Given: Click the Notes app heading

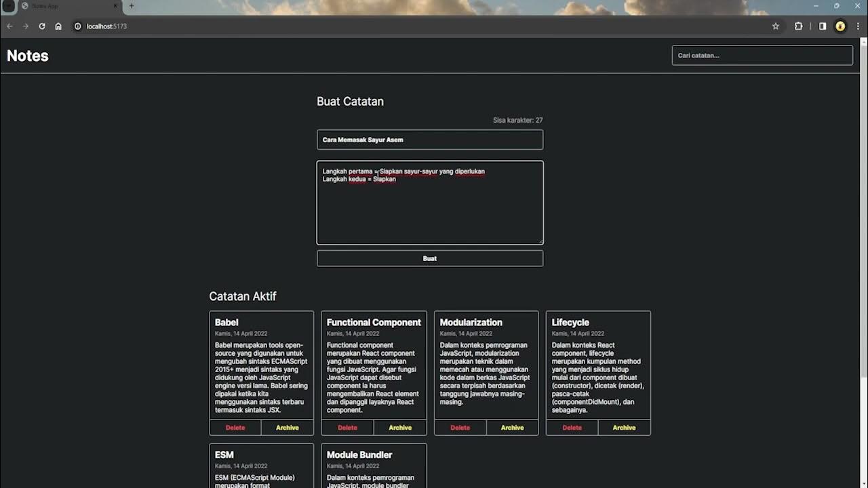Looking at the screenshot, I should point(28,56).
